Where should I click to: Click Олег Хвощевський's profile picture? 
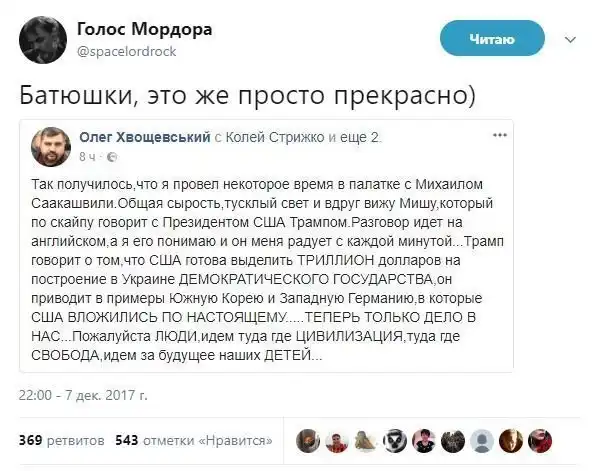49,146
